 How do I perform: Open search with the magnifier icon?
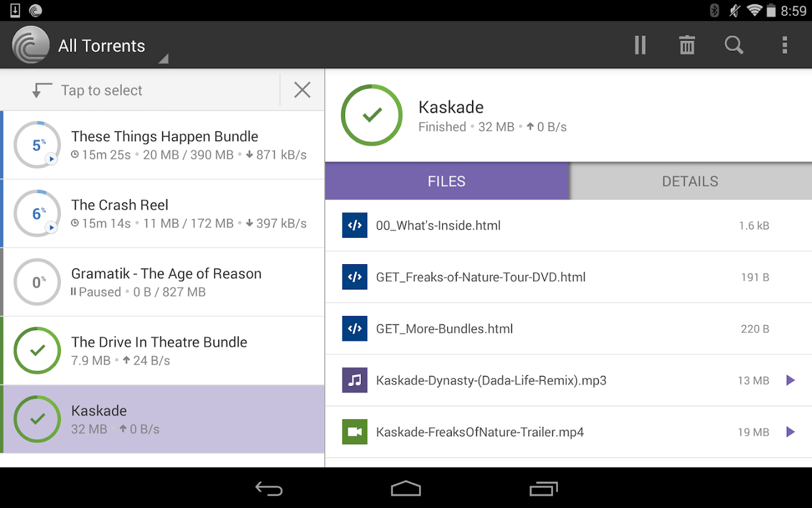[734, 45]
